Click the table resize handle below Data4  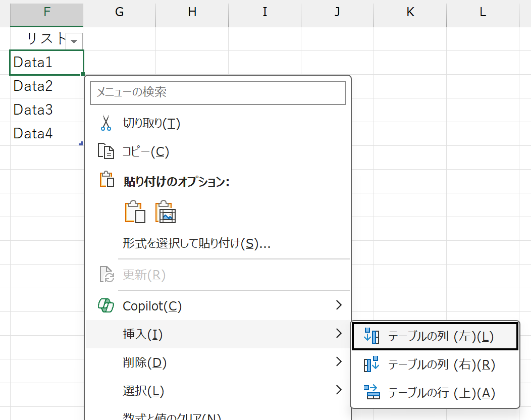click(81, 143)
